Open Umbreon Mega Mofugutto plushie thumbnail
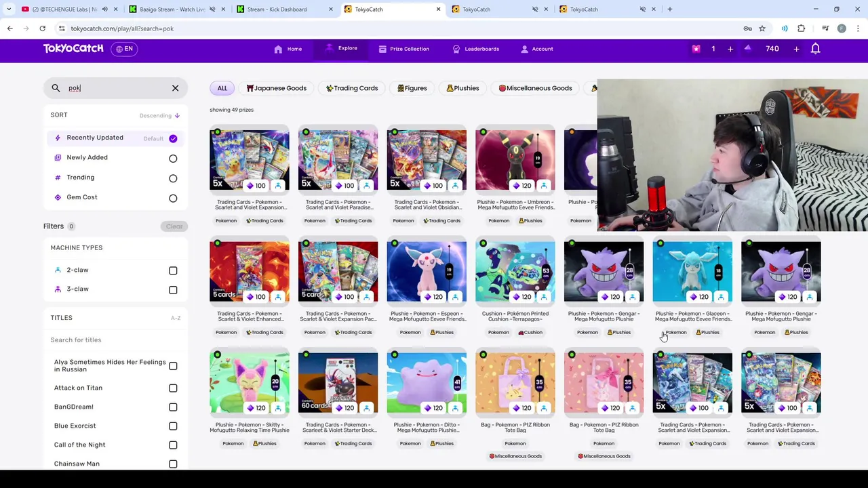This screenshot has width=868, height=488. [515, 160]
